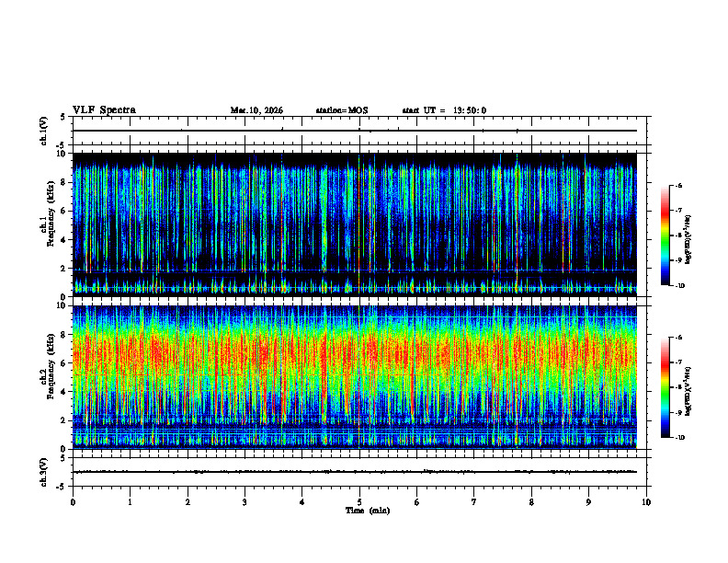Click inside the ch.2 spectrogram panel
This screenshot has height=563, width=728.
(355, 377)
